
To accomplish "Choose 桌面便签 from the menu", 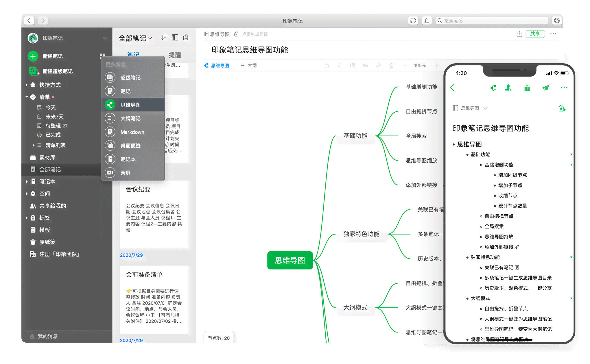I will pos(133,145).
